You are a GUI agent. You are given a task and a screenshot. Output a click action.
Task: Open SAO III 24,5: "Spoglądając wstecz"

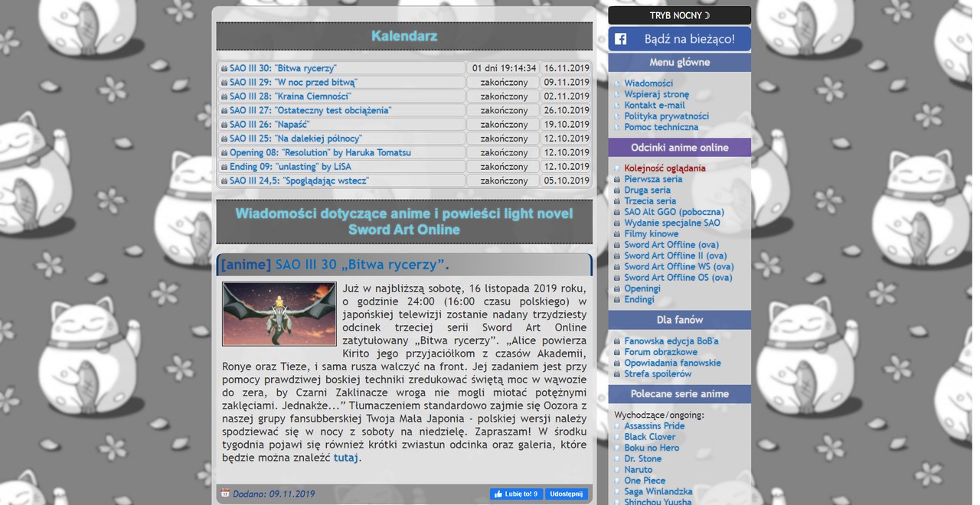[299, 181]
